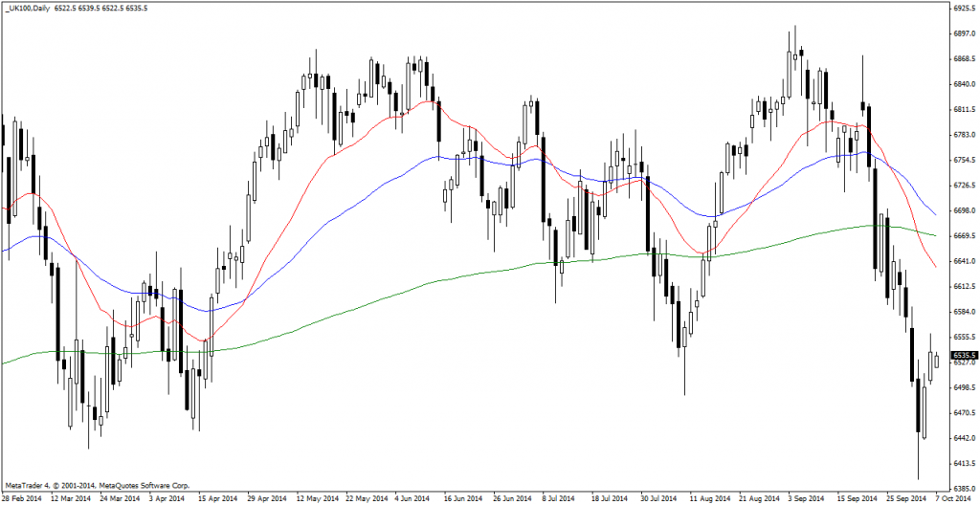980x505 pixels.
Task: Click the 6470.5 level on price scale
Action: pyautogui.click(x=960, y=412)
